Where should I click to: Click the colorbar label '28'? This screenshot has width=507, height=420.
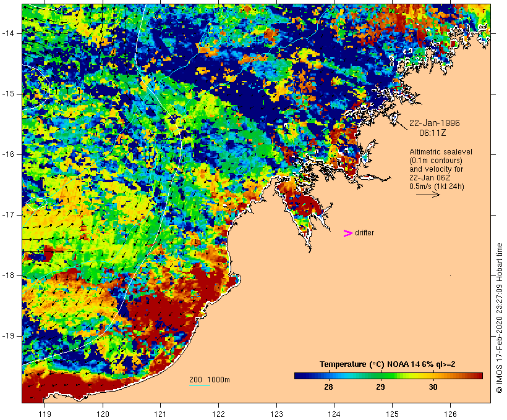[x=328, y=387]
